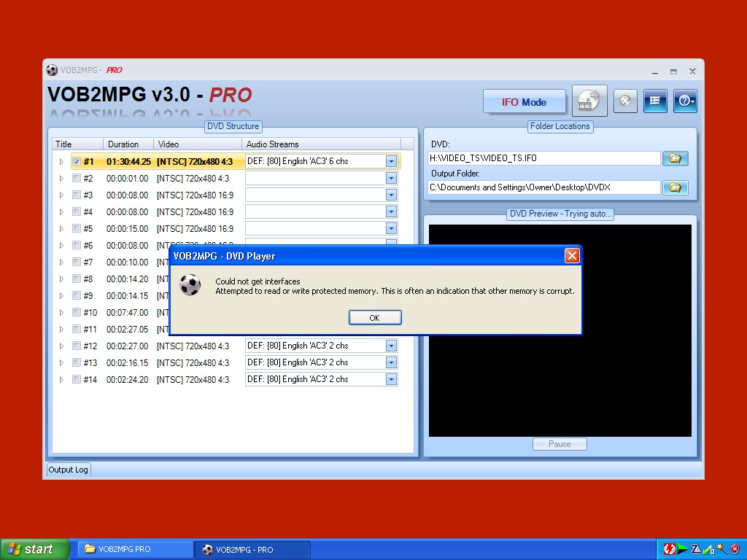This screenshot has height=560, width=747.
Task: Check the title #6 checkbox
Action: click(x=76, y=245)
